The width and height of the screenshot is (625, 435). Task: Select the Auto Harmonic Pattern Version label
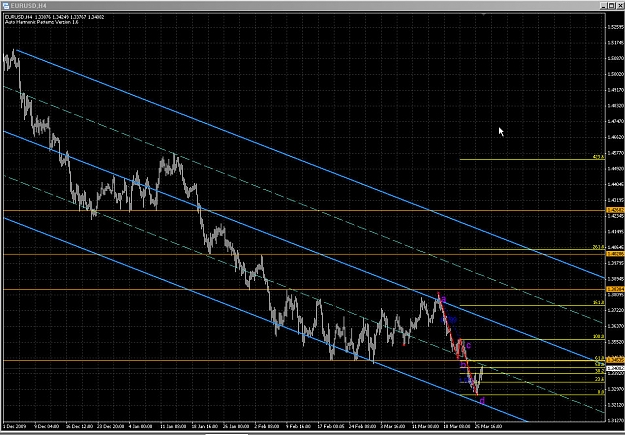point(42,22)
